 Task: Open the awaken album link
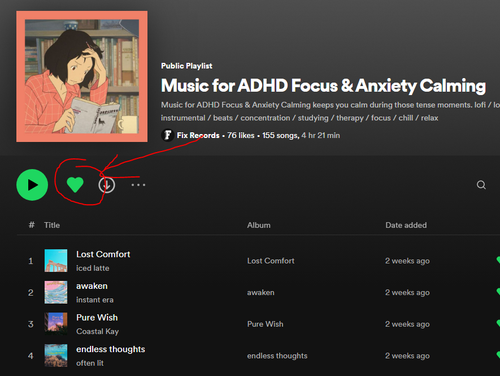click(261, 292)
